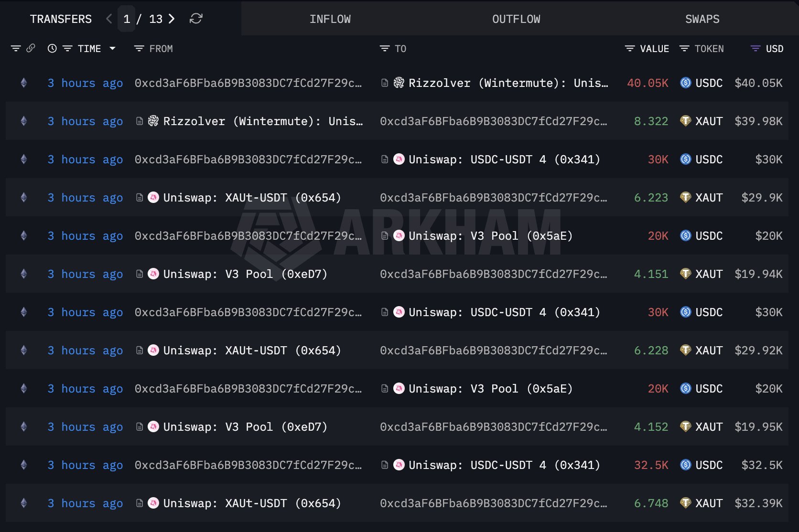Click the 8.322 value cell
799x532 pixels.
(x=651, y=121)
